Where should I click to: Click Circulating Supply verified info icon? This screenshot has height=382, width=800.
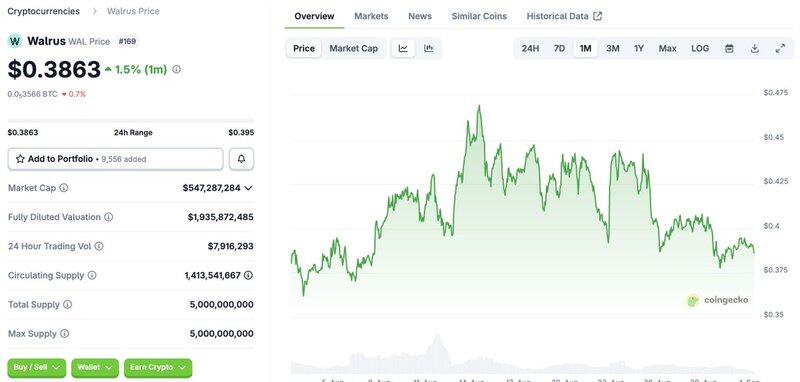(x=248, y=275)
